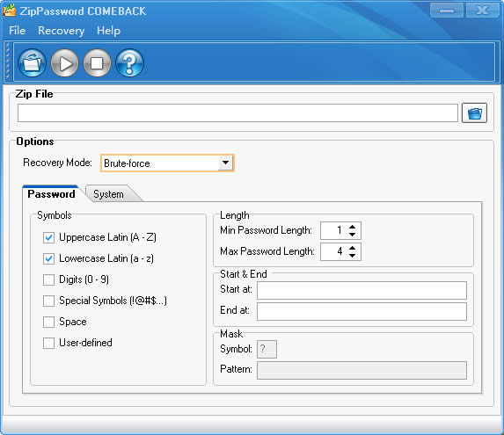Image resolution: width=504 pixels, height=435 pixels.
Task: Stop recovery with the stop toolbar button
Action: click(x=97, y=63)
